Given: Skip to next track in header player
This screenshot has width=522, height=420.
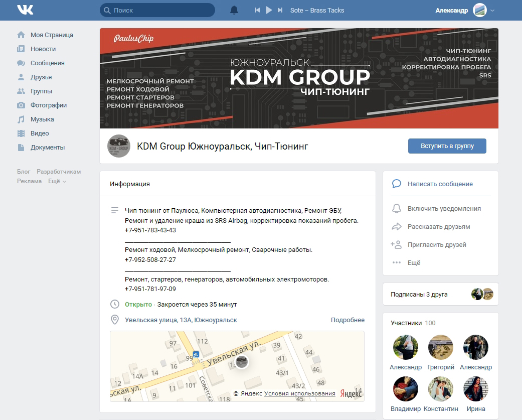Looking at the screenshot, I should (280, 10).
